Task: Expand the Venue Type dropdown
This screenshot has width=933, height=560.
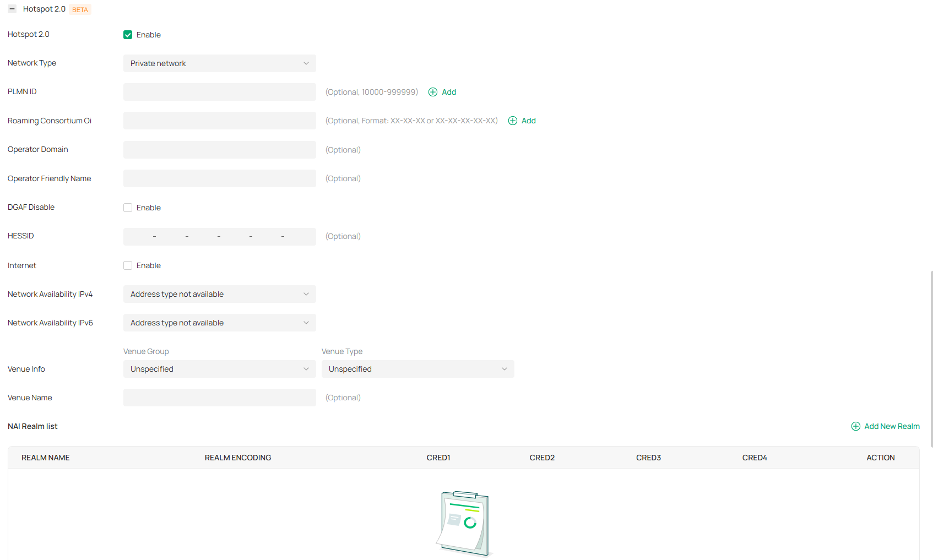Action: tap(417, 369)
